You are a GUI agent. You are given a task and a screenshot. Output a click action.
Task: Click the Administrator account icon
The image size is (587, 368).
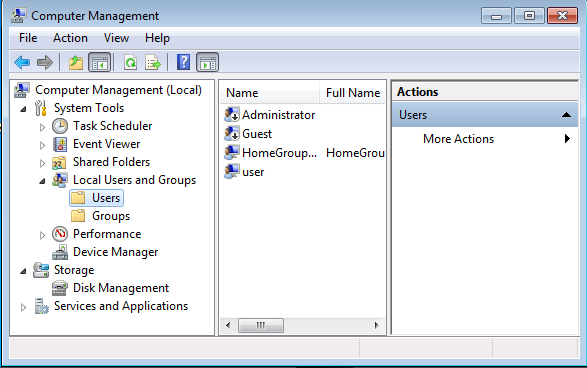232,115
